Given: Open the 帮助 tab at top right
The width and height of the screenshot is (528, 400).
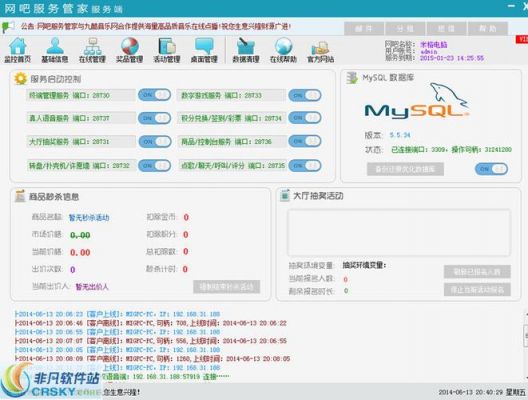Looking at the screenshot, I should (488, 29).
